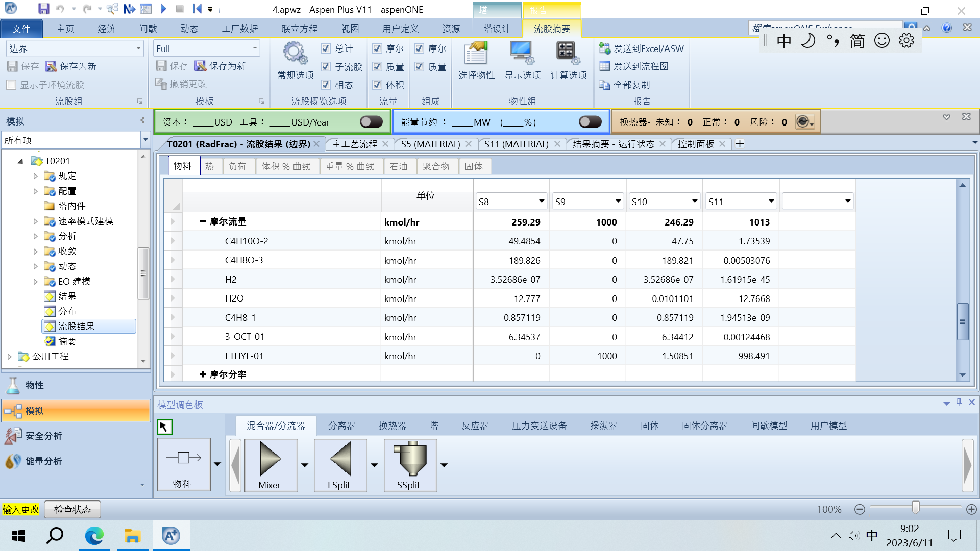Click 发送到流程图 icon
Screen dimensions: 980x551
(x=604, y=66)
